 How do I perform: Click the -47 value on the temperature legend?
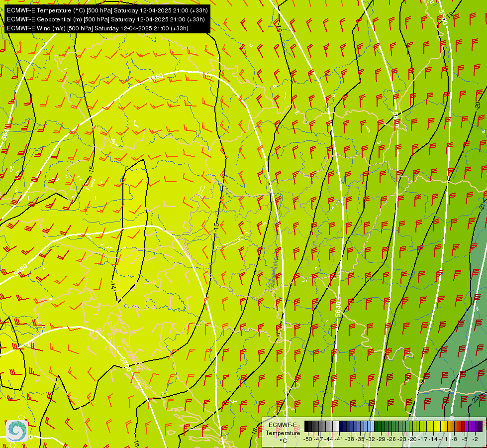(x=318, y=439)
